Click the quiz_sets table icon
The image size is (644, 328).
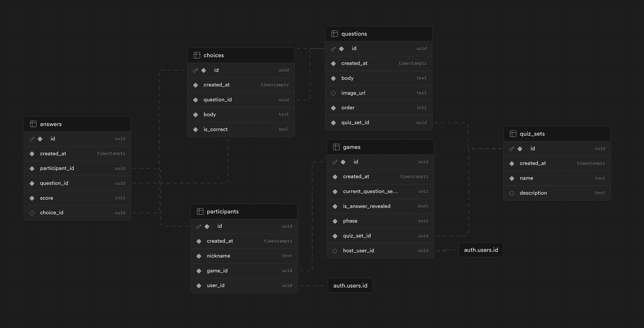513,133
